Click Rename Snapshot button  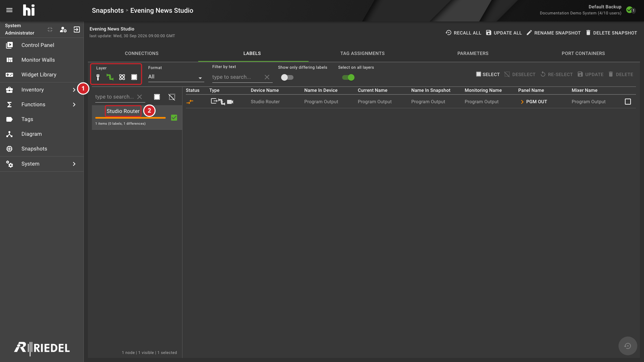click(553, 33)
